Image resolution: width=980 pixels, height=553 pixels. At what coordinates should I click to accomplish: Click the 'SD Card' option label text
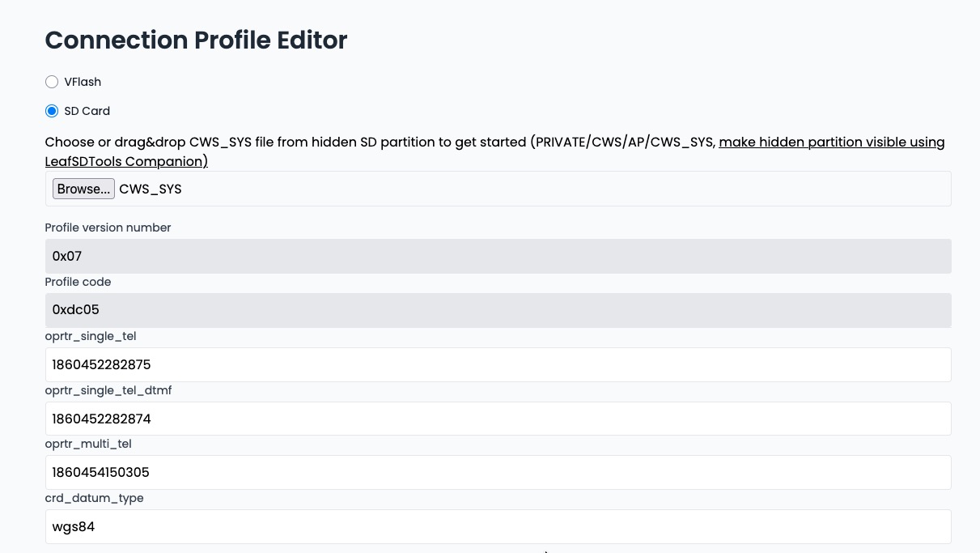click(x=87, y=111)
